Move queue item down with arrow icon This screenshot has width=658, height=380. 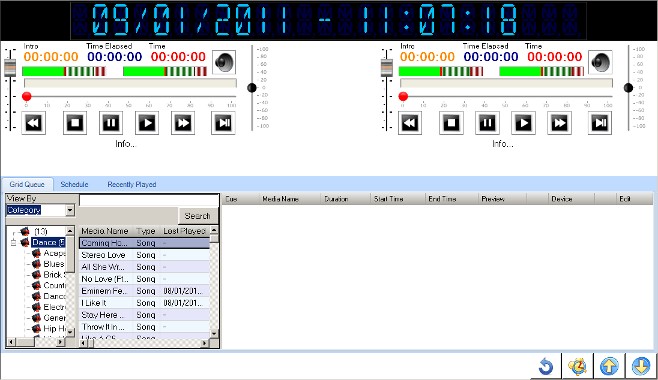641,366
